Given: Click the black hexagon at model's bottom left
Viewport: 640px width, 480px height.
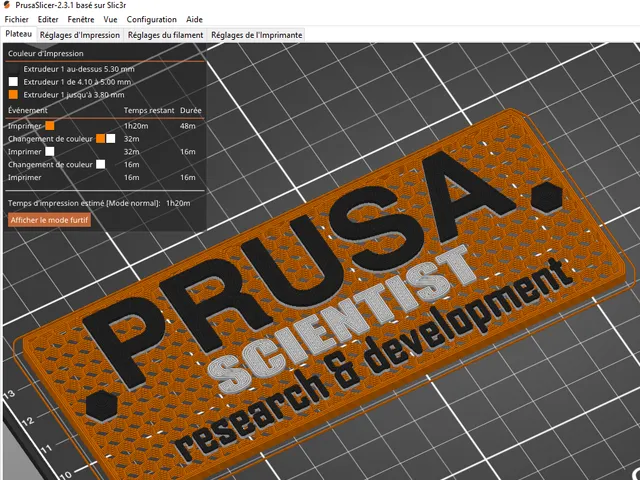Looking at the screenshot, I should point(102,405).
